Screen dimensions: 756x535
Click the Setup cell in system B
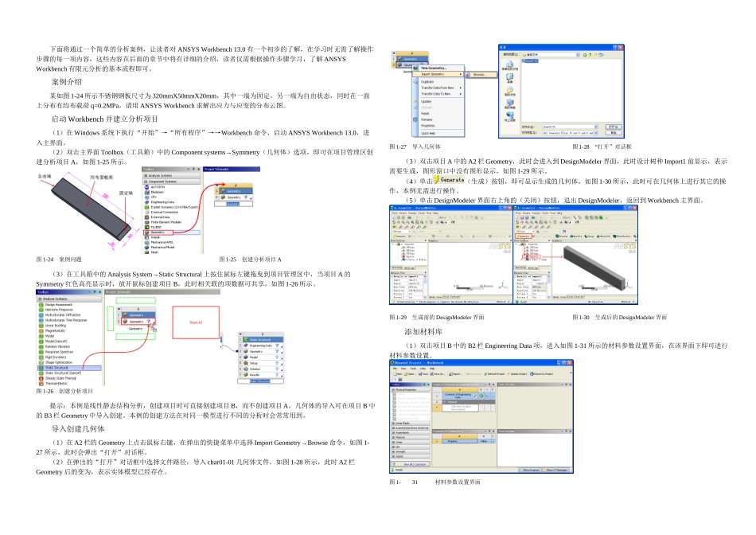[263, 363]
